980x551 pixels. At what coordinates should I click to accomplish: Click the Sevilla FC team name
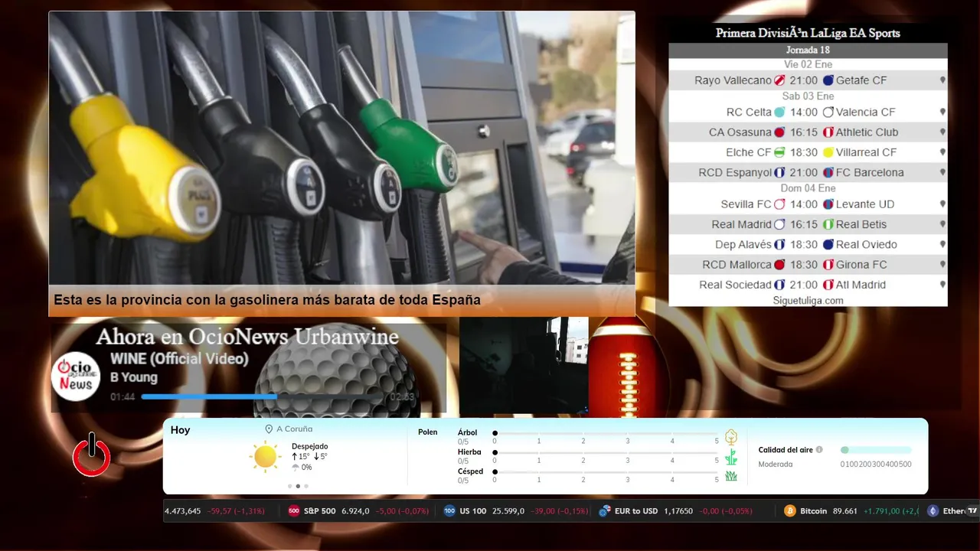coord(746,204)
